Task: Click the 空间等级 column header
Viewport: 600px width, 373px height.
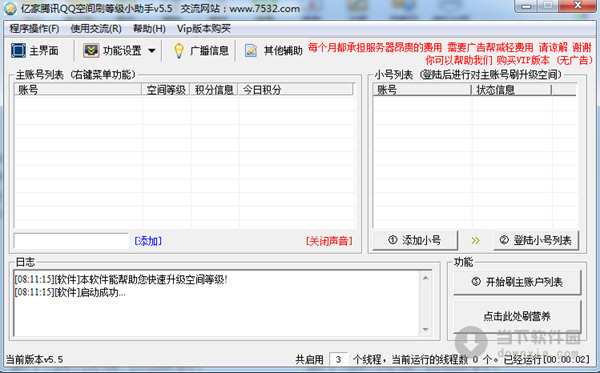Action: coord(166,90)
